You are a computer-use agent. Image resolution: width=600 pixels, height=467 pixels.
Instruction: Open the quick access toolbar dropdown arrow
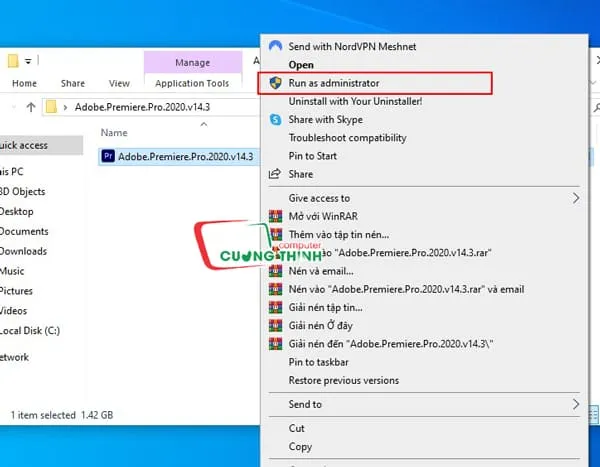(x=29, y=61)
